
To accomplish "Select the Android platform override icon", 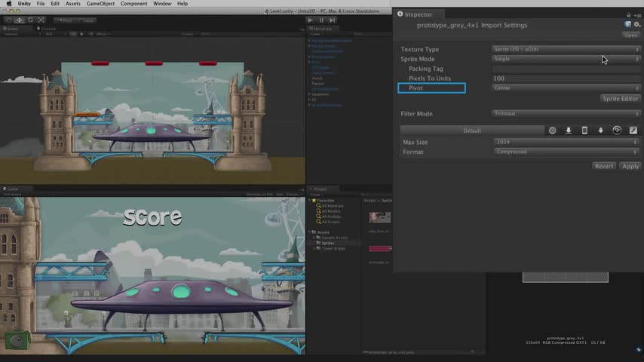I will click(600, 130).
